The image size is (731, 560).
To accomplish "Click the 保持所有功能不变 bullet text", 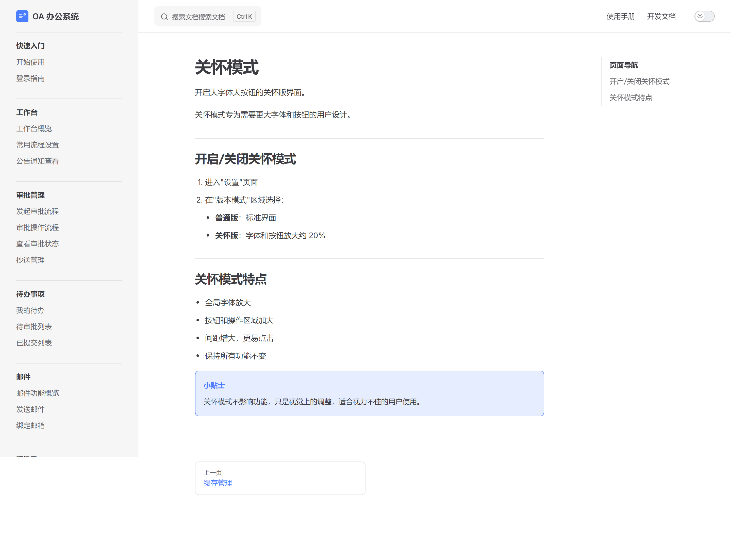I will point(235,356).
